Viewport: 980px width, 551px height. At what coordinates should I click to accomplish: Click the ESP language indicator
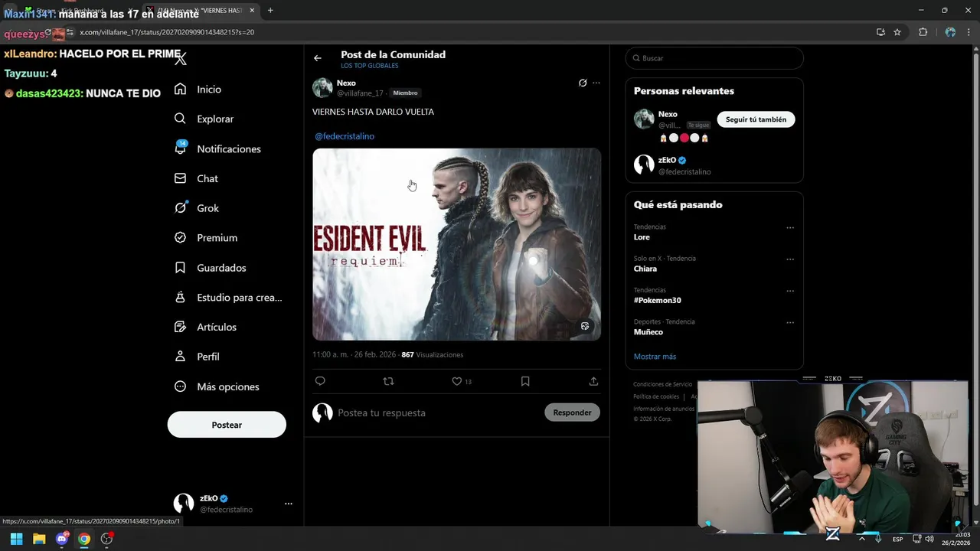pyautogui.click(x=897, y=539)
